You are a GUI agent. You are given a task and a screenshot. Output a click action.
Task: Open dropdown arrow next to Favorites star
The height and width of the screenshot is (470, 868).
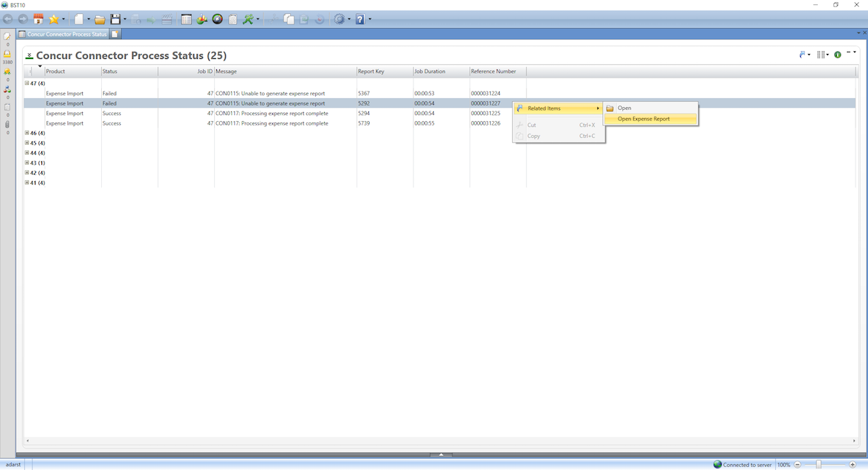63,19
